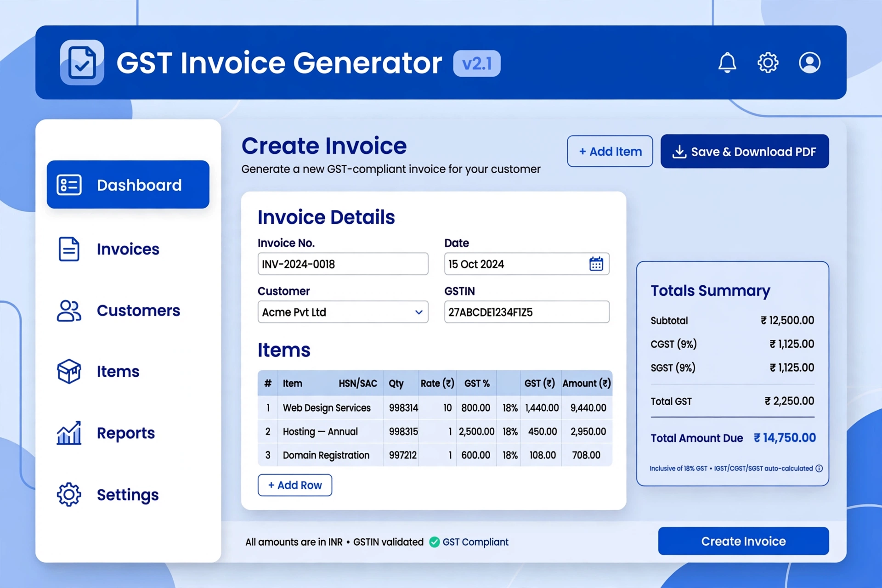
Task: Open the user profile avatar icon
Action: point(809,62)
